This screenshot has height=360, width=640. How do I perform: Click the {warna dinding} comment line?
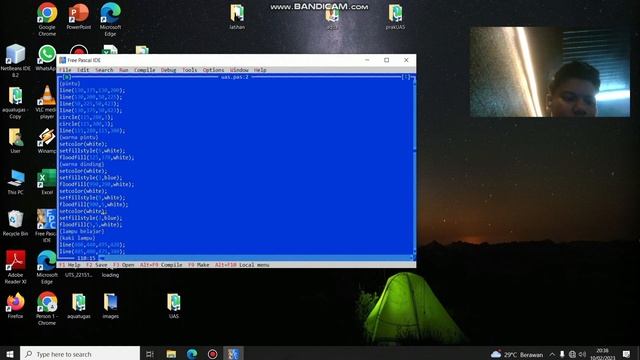tap(82, 164)
